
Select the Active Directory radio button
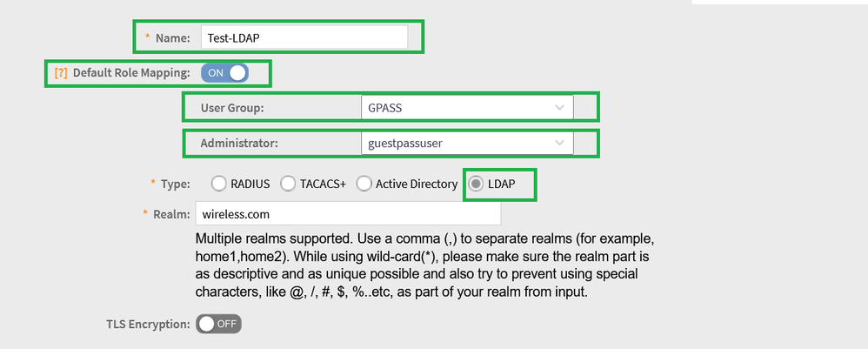[x=364, y=184]
